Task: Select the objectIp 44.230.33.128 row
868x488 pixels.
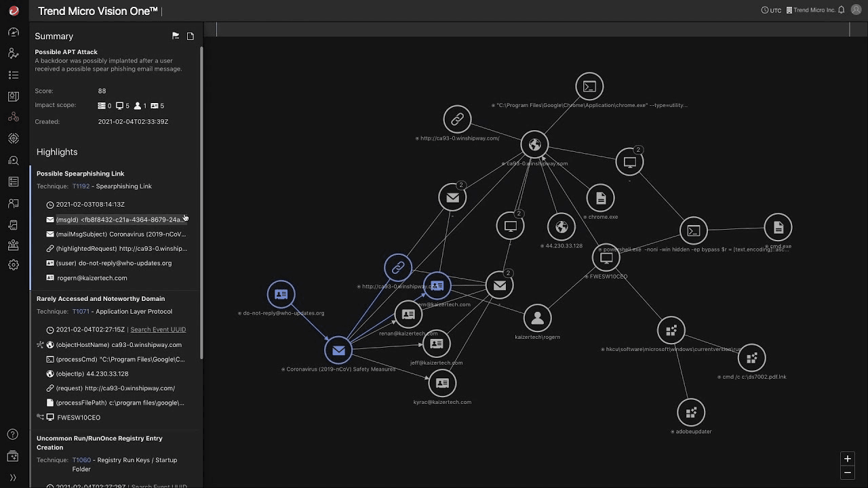Action: click(x=87, y=374)
